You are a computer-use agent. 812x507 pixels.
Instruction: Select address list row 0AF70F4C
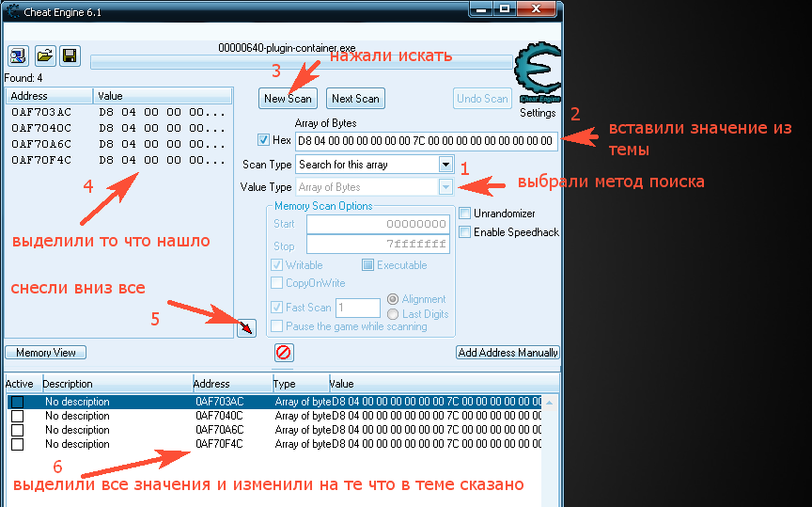pos(219,444)
